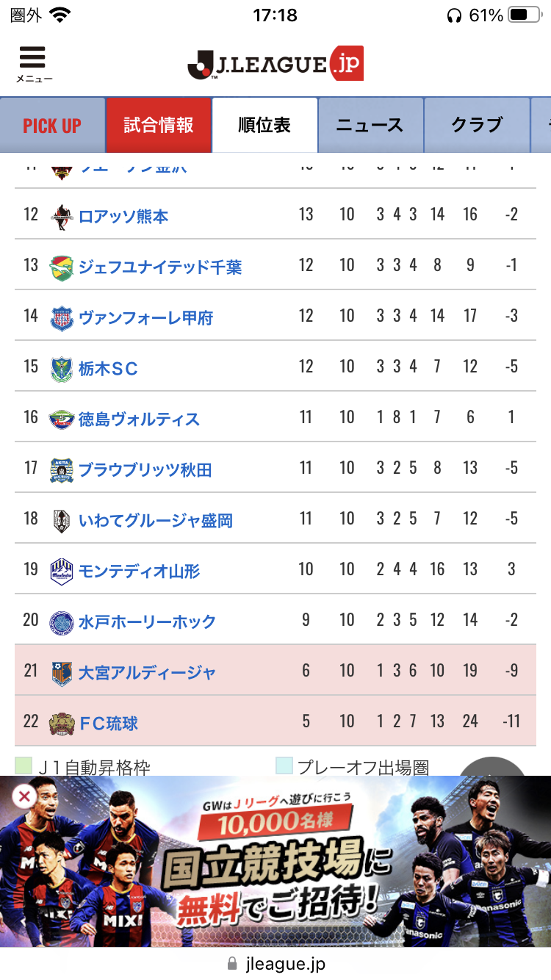
Task: Tap the J.LEAGUE.jp logo
Action: [275, 65]
